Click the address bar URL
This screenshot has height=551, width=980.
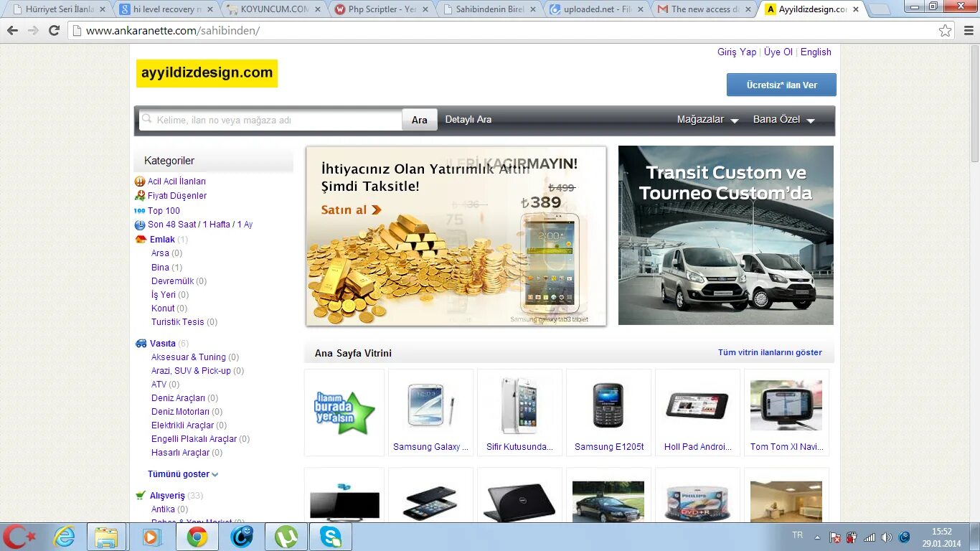coord(173,31)
